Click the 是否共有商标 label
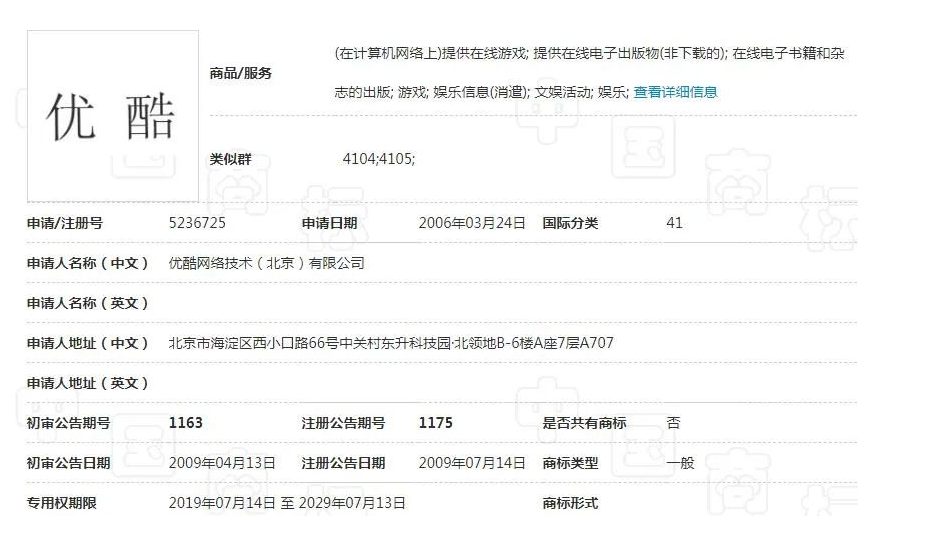Screen dimensions: 934x537 [x=584, y=423]
